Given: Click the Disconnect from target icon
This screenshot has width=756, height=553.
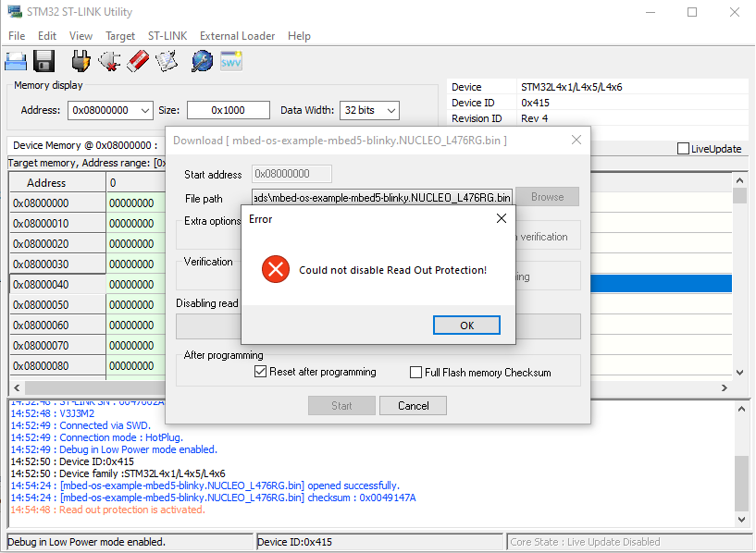Looking at the screenshot, I should [109, 62].
